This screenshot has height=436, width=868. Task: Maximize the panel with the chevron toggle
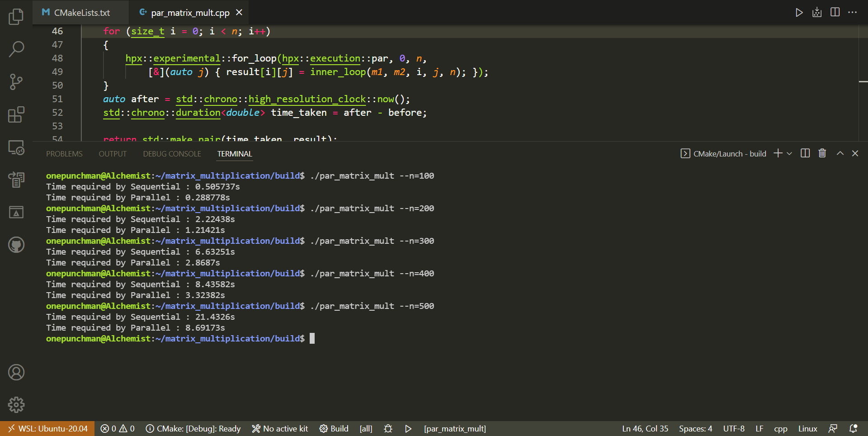click(840, 153)
